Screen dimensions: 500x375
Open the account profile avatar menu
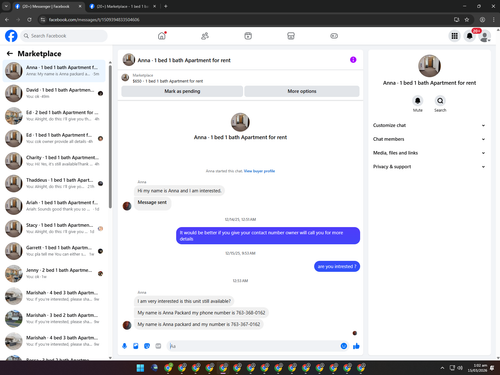485,36
